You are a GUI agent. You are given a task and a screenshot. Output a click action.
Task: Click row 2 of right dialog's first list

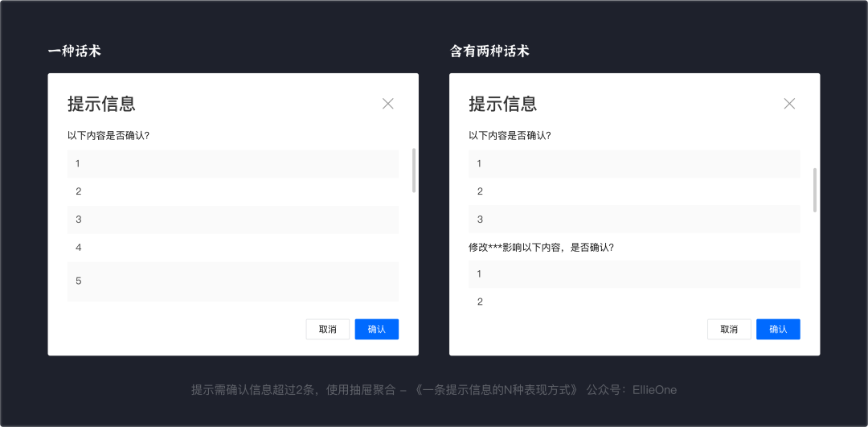pos(633,191)
